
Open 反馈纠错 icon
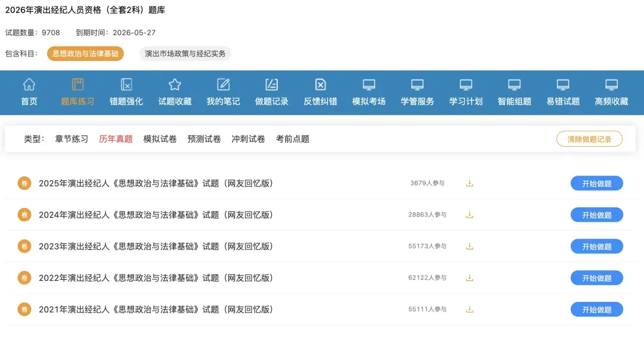[320, 85]
